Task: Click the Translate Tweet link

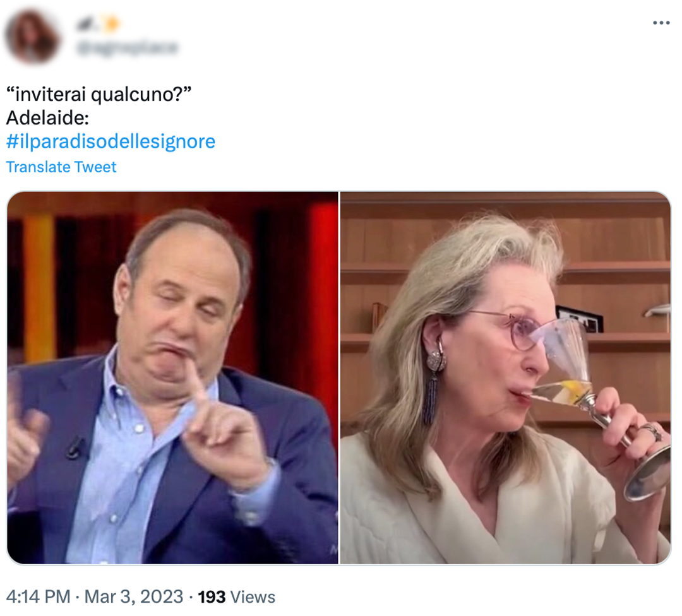Action: pyautogui.click(x=61, y=167)
